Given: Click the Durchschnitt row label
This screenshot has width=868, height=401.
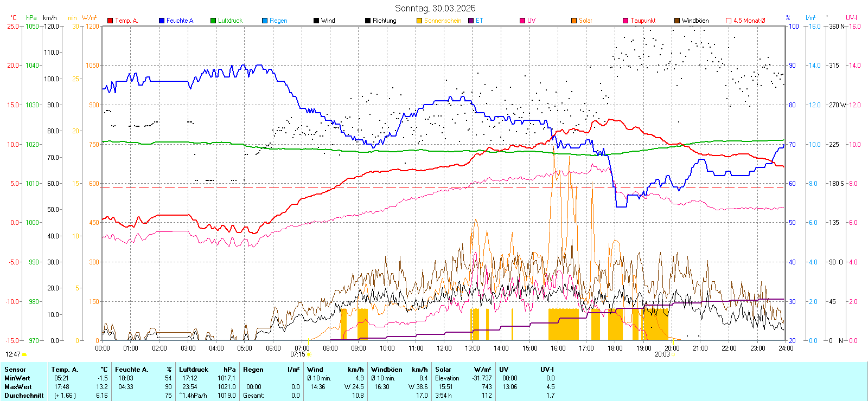Looking at the screenshot, I should 24,396.
